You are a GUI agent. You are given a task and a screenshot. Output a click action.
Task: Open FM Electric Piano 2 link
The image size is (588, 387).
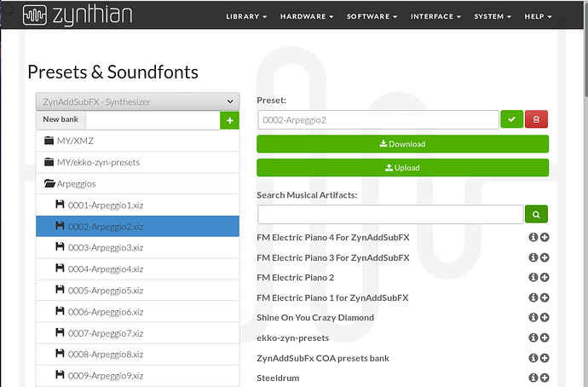point(295,278)
